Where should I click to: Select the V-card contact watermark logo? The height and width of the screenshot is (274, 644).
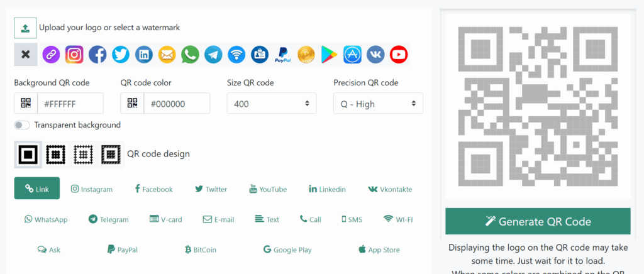(260, 54)
